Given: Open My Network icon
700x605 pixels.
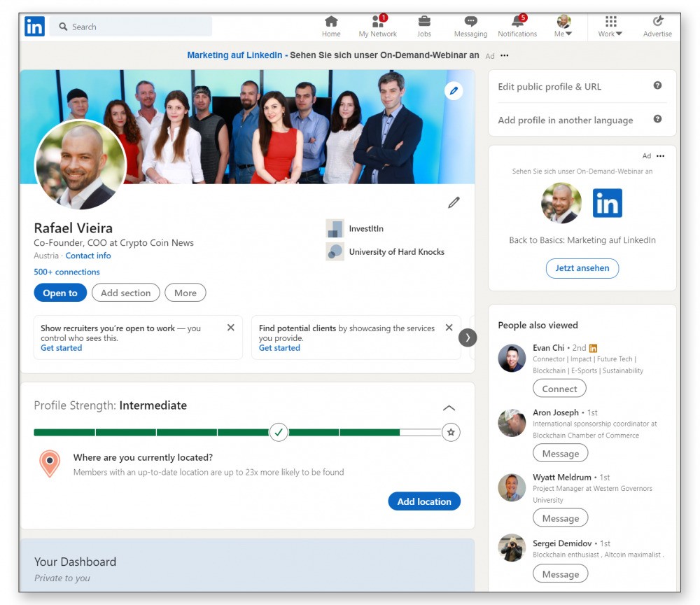Looking at the screenshot, I should pos(379,21).
